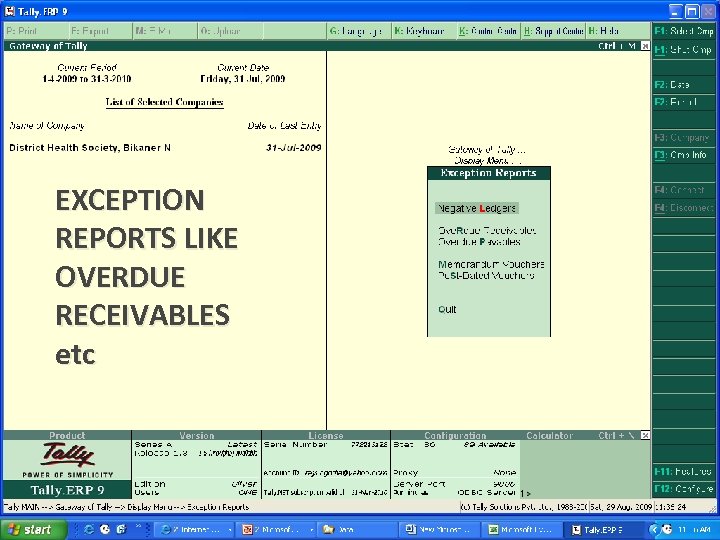720x540 pixels.
Task: Open the M: E-Mail option
Action: tap(164, 31)
